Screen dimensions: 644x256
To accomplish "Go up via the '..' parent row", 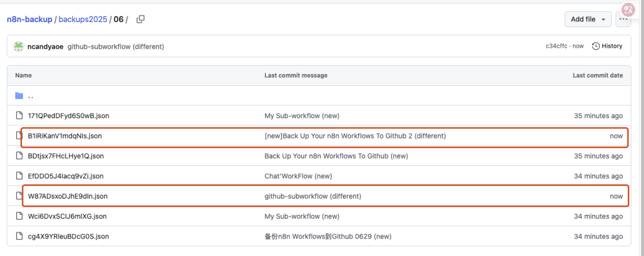I will [x=30, y=96].
